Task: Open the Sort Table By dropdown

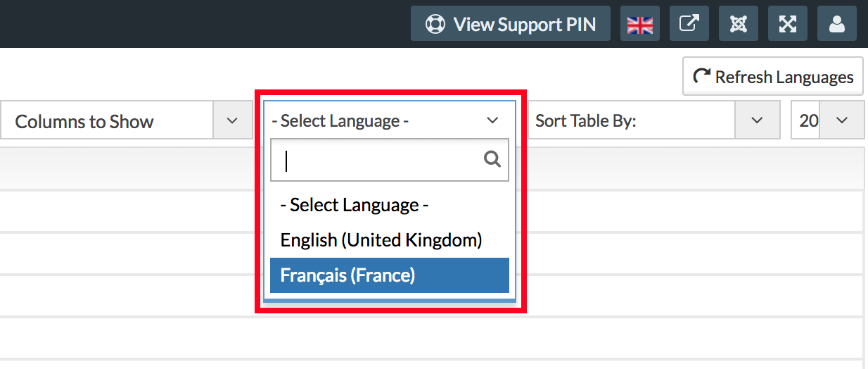Action: [x=631, y=120]
